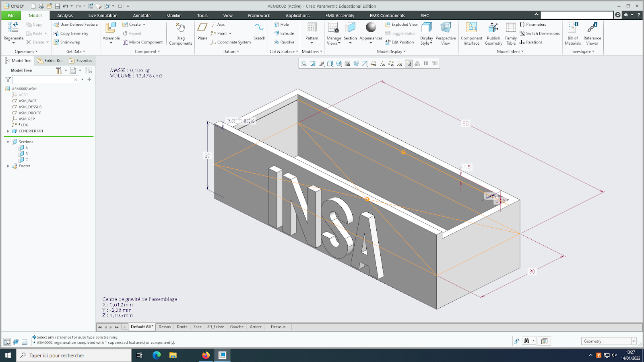Image resolution: width=644 pixels, height=362 pixels.
Task: Click Refit zoom icon in graphics toolbar
Action: 304,64
